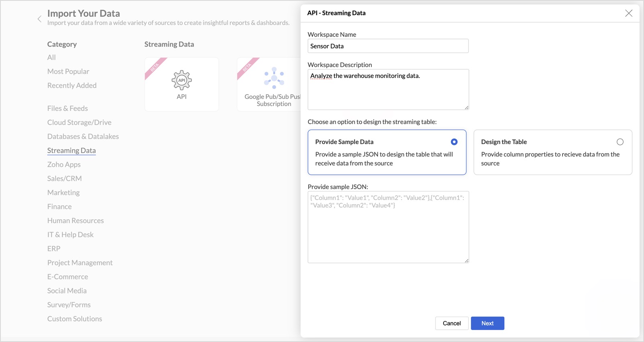644x342 pixels.
Task: Select the Cloud Storage/Drive category
Action: 79,122
